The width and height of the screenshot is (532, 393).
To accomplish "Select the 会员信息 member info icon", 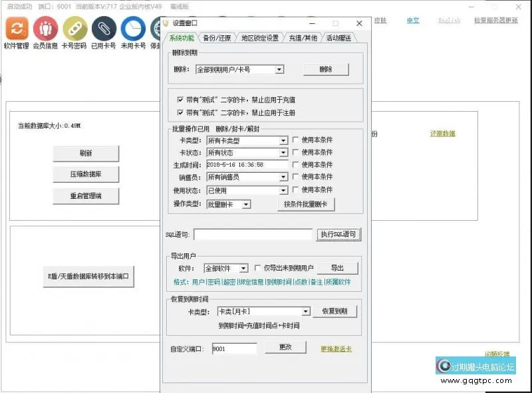I will point(45,29).
